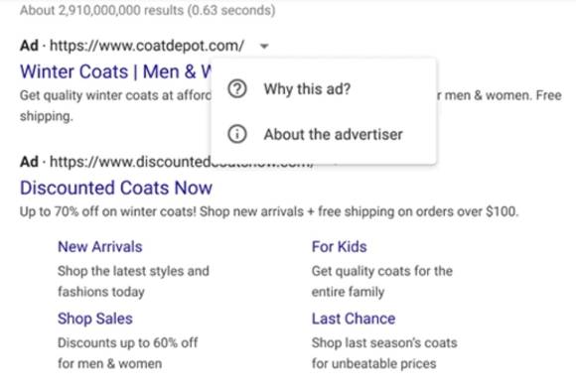This screenshot has height=392, width=576.
Task: Click the 'Up to 70% off' ad description
Action: point(269,211)
